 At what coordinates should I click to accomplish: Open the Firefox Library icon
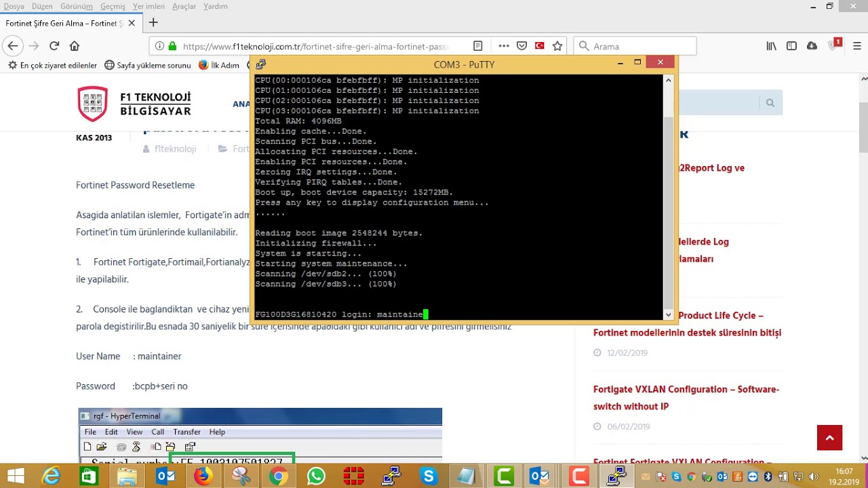771,46
